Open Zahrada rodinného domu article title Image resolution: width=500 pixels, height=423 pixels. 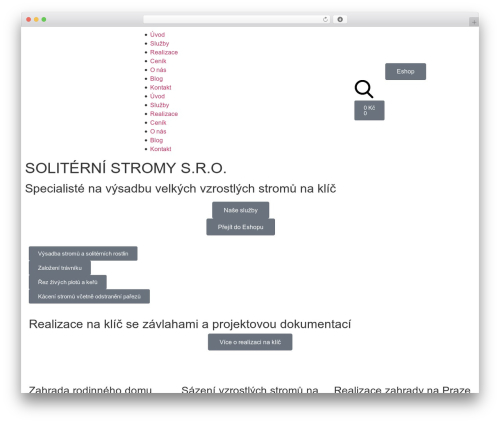pos(90,389)
